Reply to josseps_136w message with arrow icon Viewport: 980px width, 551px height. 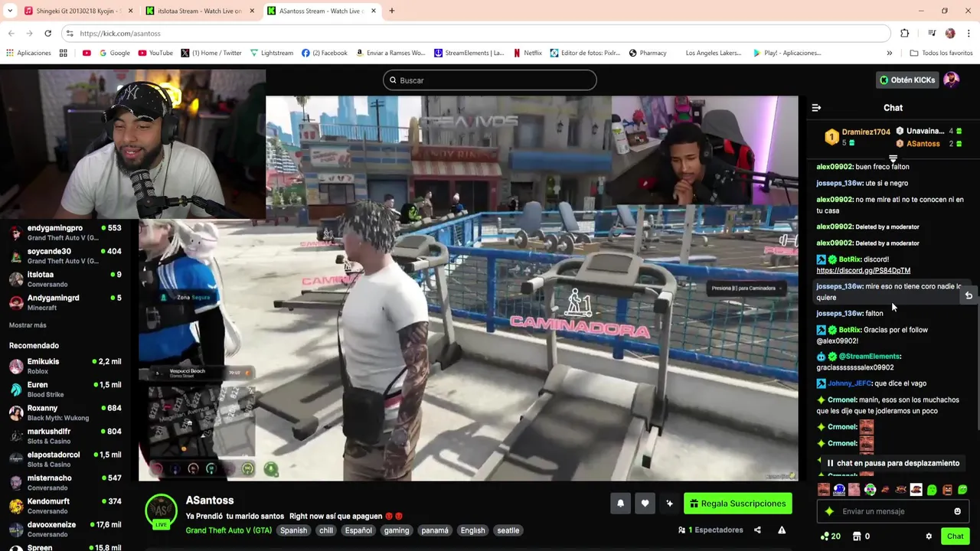[x=969, y=295]
